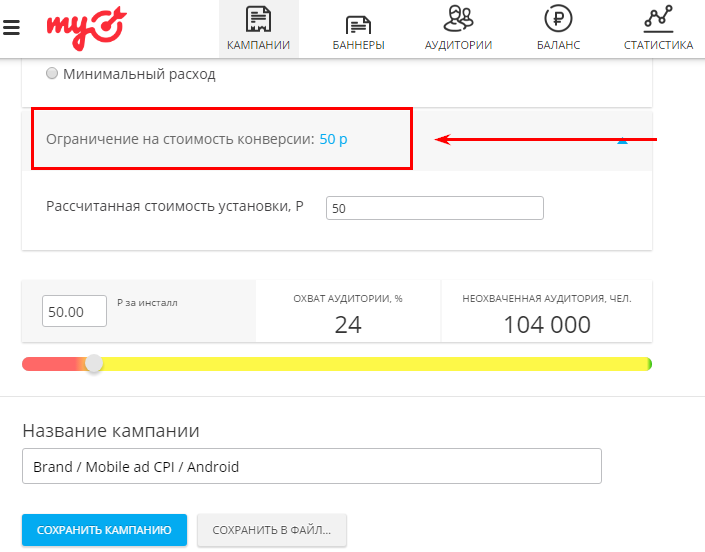This screenshot has width=705, height=552.
Task: Click the 50 р conversion cost link
Action: tap(333, 139)
